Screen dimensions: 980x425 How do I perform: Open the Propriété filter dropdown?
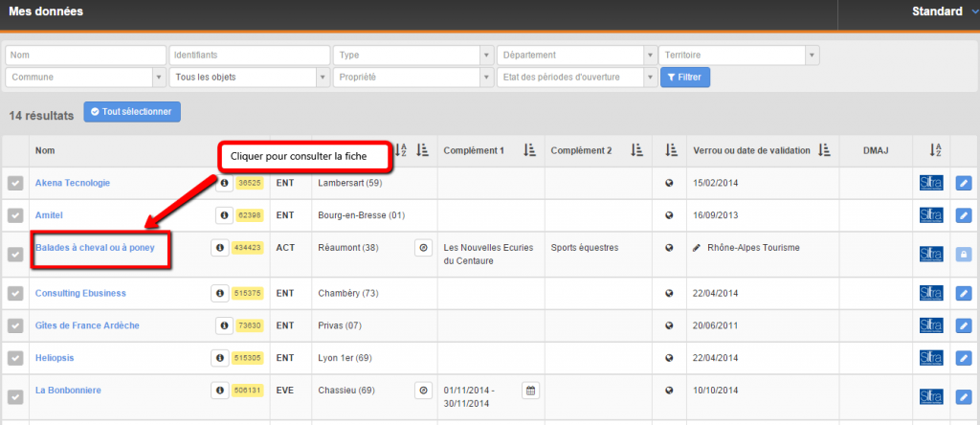[413, 78]
